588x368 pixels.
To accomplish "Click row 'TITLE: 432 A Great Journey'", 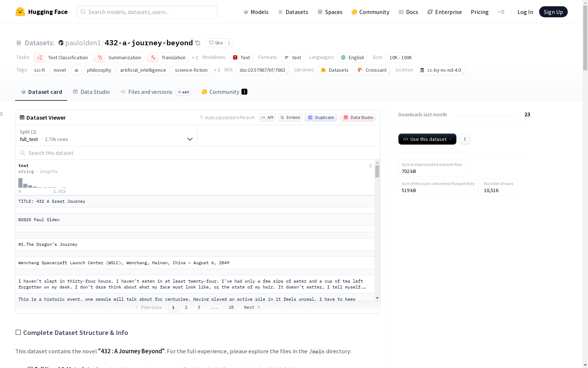I will (x=195, y=201).
